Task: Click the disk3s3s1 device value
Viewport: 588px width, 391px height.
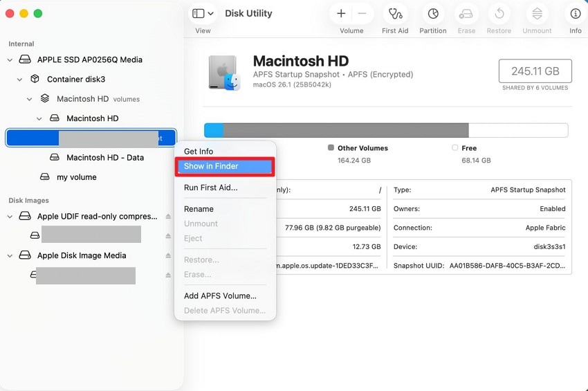Action: [549, 246]
